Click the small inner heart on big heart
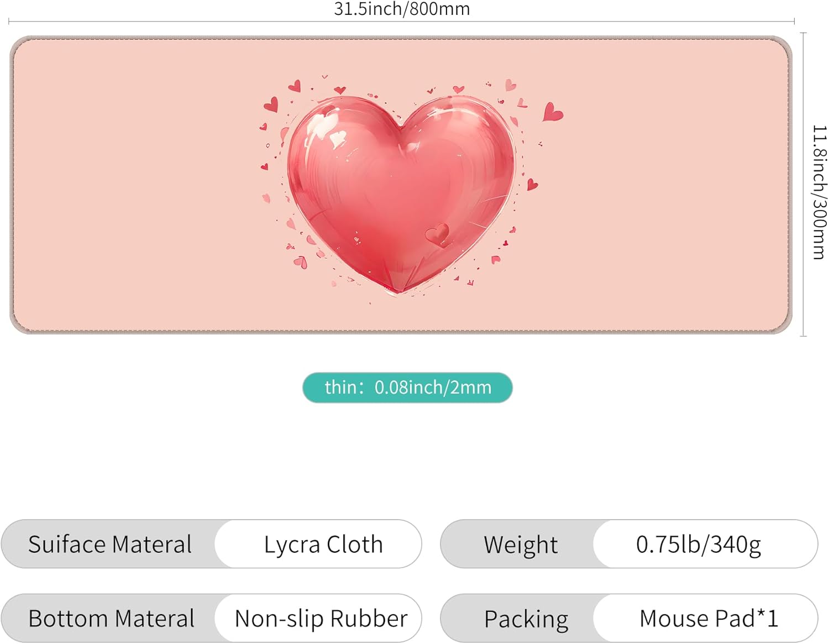 tap(438, 234)
